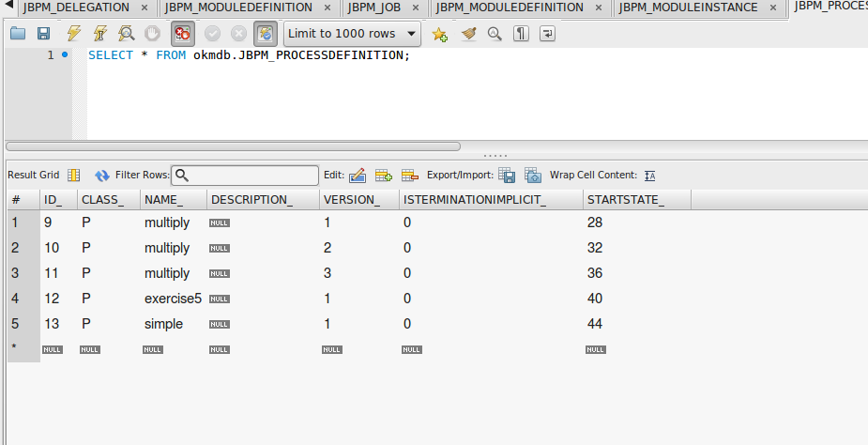Save the SQL script with disk icon
This screenshot has width=868, height=445.
(x=43, y=34)
